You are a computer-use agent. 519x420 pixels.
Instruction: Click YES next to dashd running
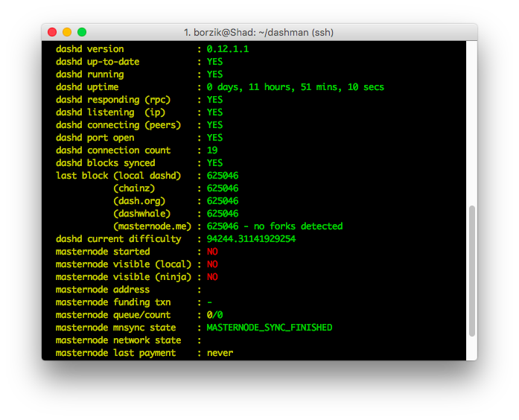click(214, 74)
